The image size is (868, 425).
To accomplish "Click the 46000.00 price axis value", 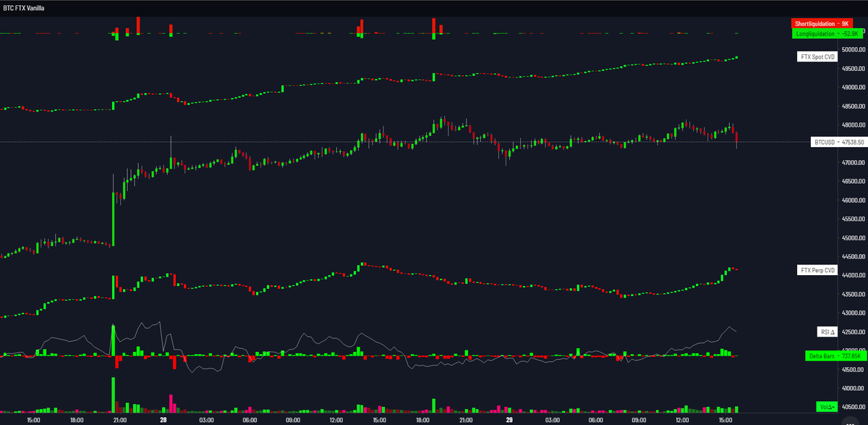I will (853, 200).
